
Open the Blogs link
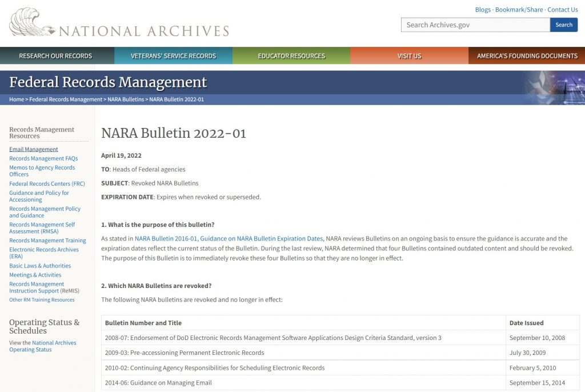[x=483, y=9]
